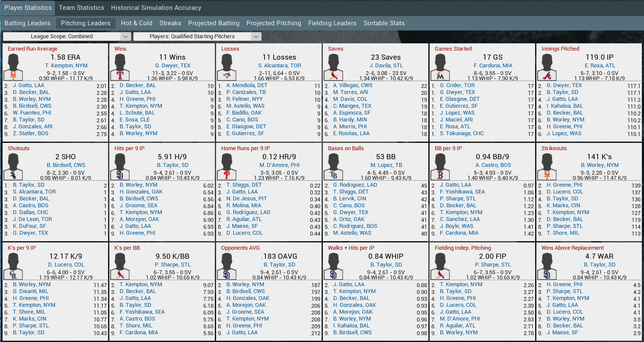This screenshot has width=644, height=342.
Task: Click the Braves player portrait in Innings Pitched
Action: [549, 67]
